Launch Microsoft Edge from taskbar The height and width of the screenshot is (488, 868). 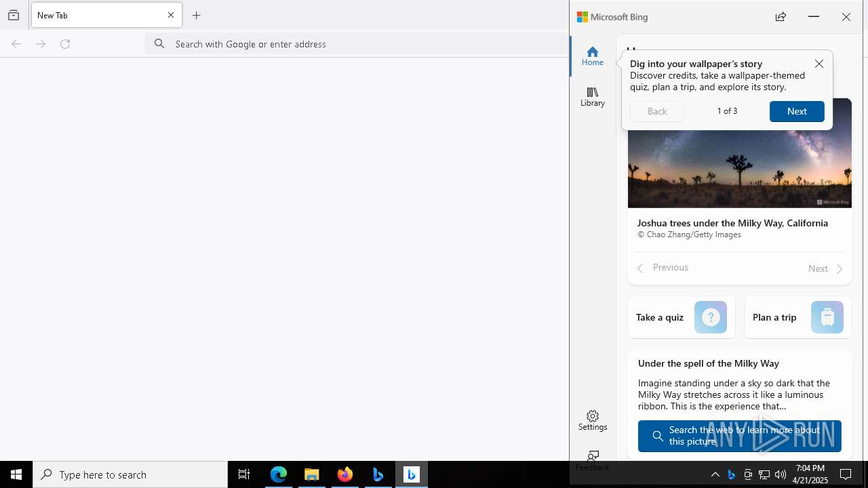point(279,474)
